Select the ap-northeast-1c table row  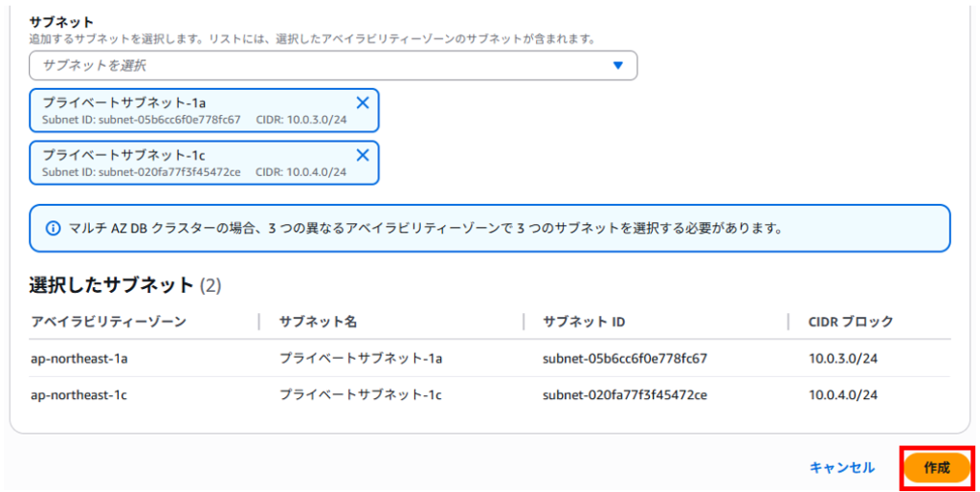[x=490, y=394]
